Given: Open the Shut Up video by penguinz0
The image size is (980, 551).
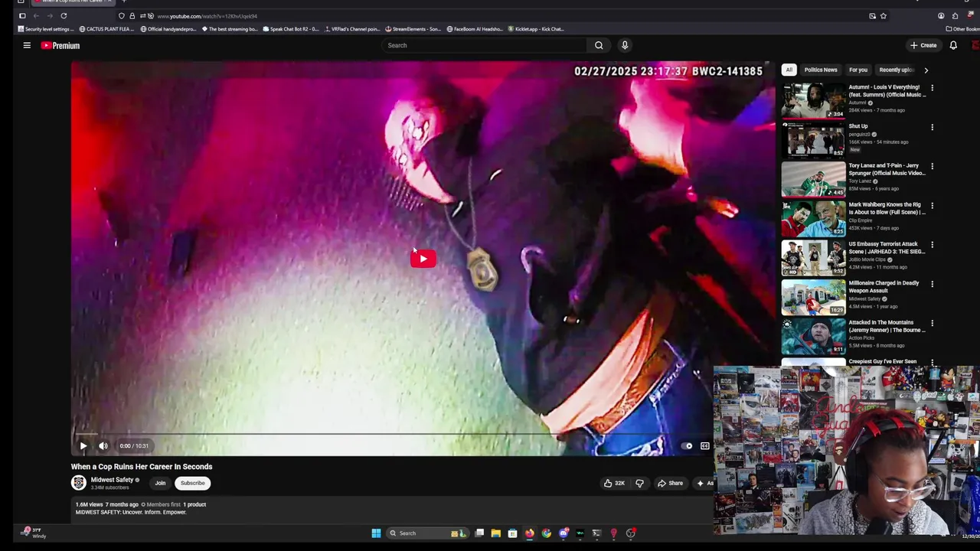Looking at the screenshot, I should pyautogui.click(x=857, y=126).
